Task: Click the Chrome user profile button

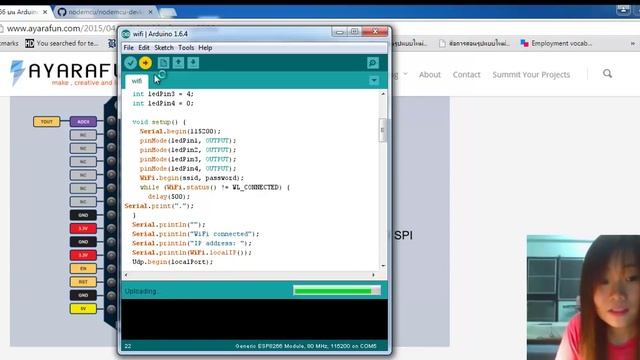Action: coord(623,11)
